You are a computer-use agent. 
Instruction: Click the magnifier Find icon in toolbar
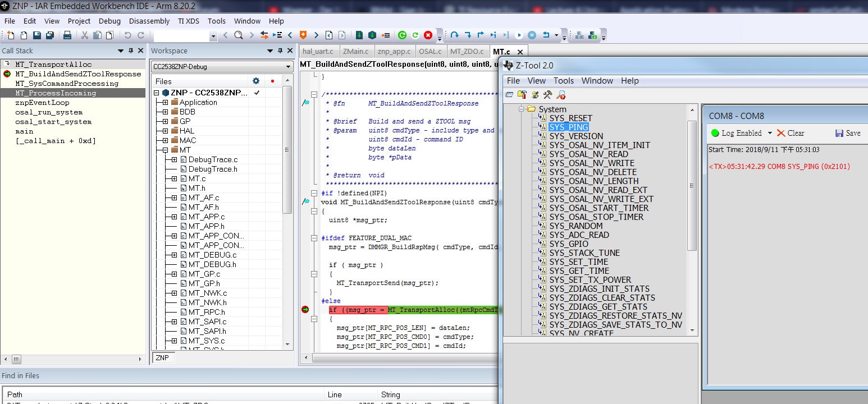(238, 35)
